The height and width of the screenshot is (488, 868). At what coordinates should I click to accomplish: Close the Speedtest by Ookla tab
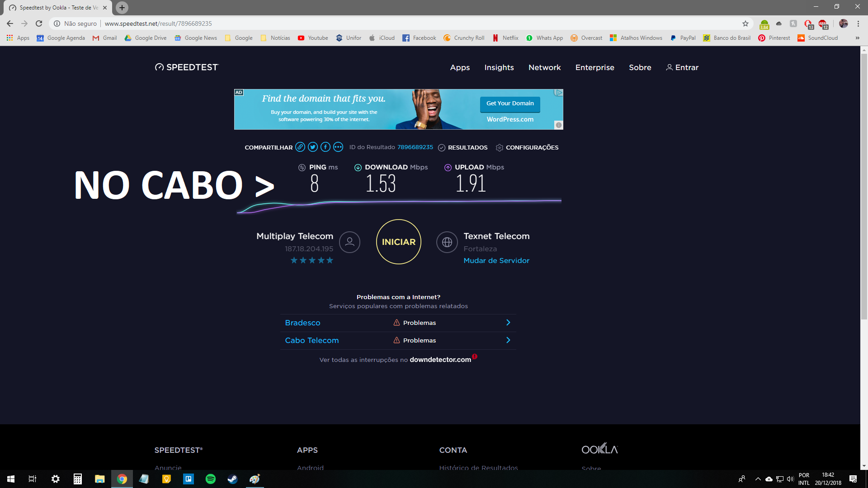105,8
